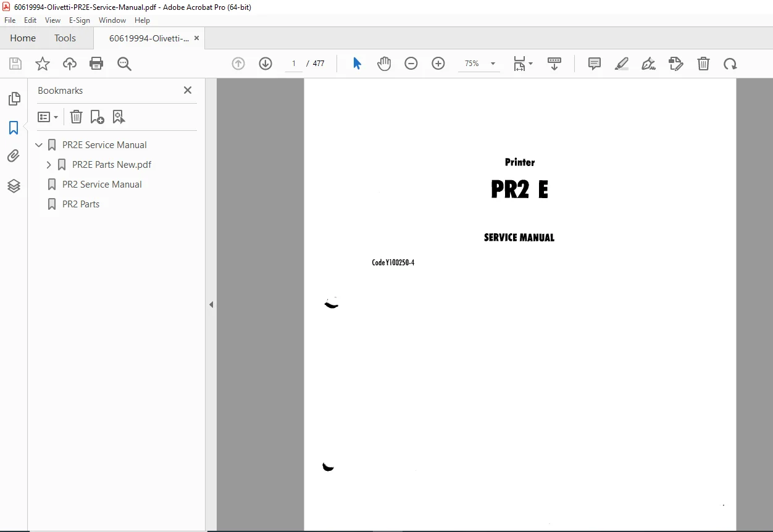
Task: Delete the selected bookmark
Action: pyautogui.click(x=75, y=117)
